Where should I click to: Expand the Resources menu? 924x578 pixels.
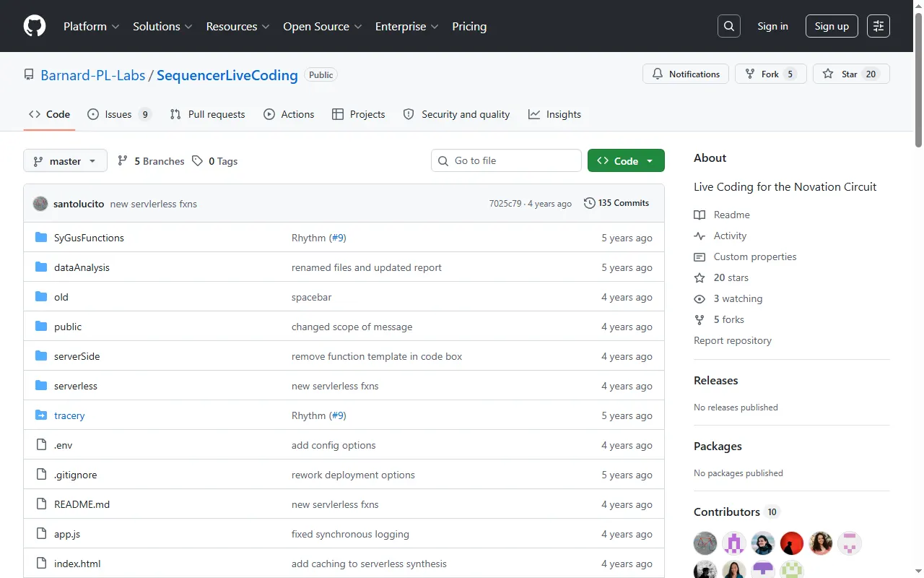[x=237, y=26]
